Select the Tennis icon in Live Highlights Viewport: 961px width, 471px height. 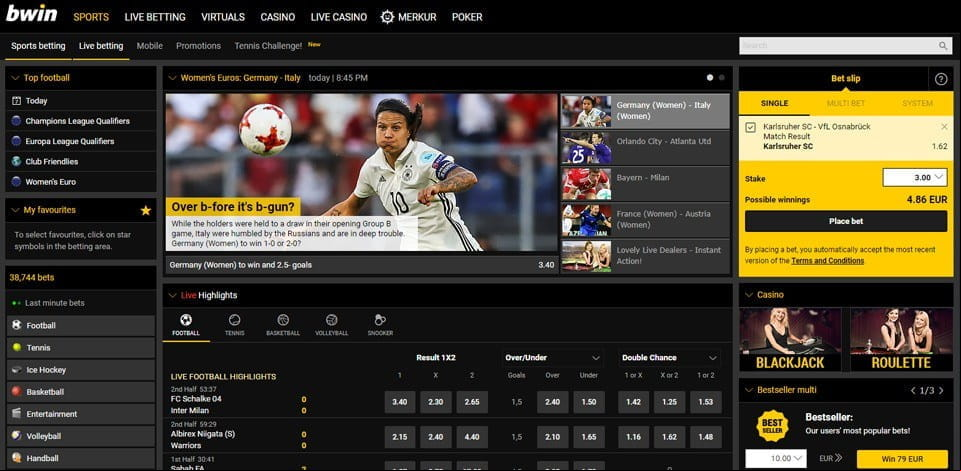tap(234, 320)
